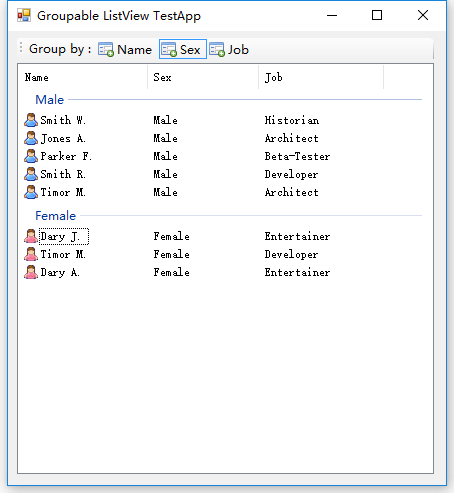Toggle grouping by Sex
This screenshot has height=493, width=454.
[183, 49]
